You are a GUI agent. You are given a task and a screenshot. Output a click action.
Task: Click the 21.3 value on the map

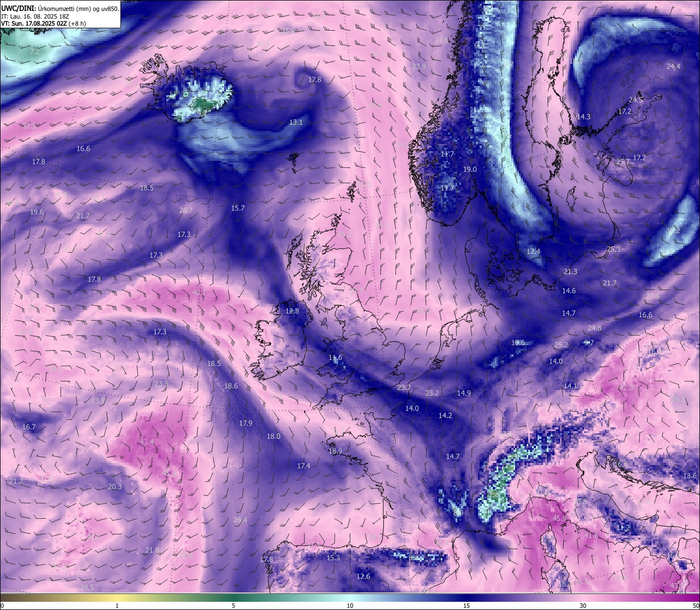click(x=570, y=272)
